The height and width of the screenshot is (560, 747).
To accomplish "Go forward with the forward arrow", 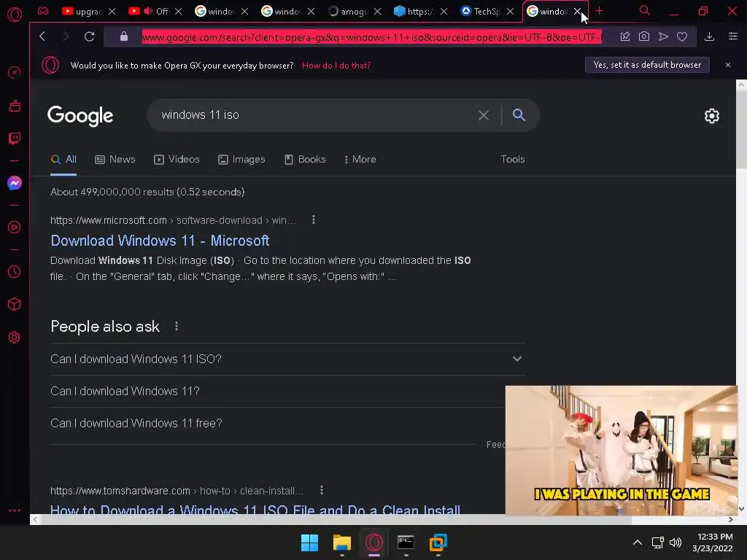I will click(66, 36).
